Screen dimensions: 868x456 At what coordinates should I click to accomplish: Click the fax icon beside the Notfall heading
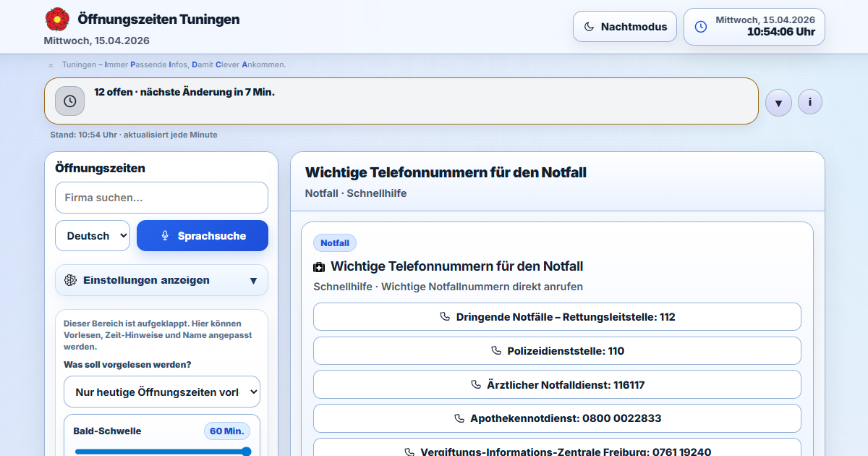pyautogui.click(x=319, y=266)
